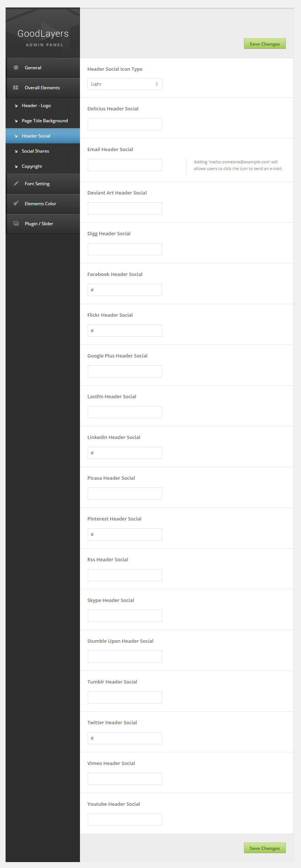Click the arrow icon beside Copyright
The height and width of the screenshot is (868, 301).
click(16, 167)
